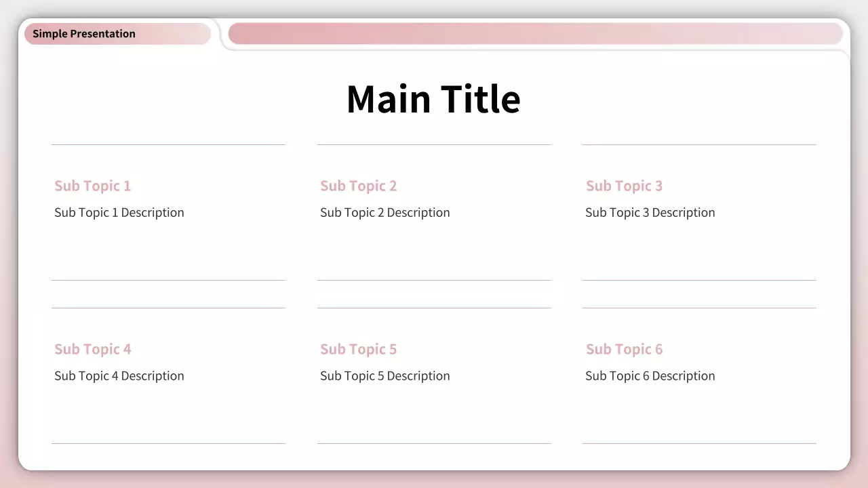Screen dimensions: 868x488
Task: Click the Sub Topic 5 Description text
Action: pos(385,376)
